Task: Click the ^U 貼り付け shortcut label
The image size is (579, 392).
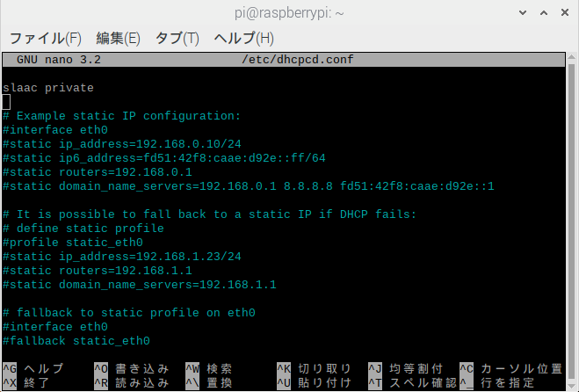Action: 314,382
